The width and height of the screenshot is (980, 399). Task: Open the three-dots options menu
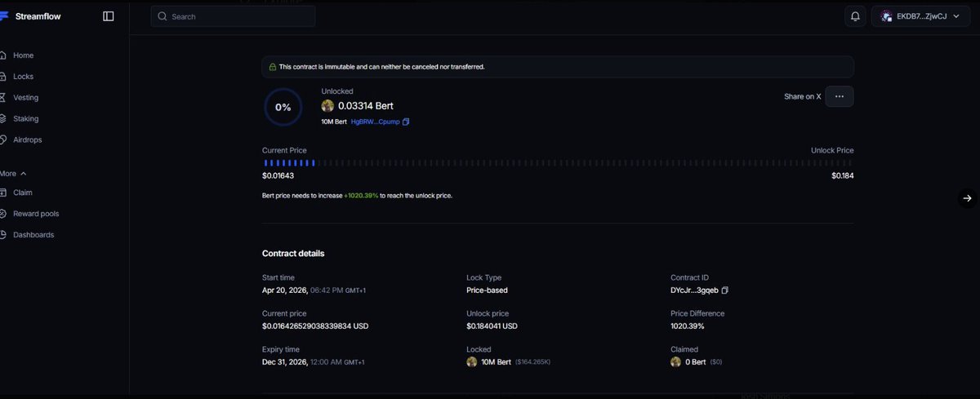[840, 96]
